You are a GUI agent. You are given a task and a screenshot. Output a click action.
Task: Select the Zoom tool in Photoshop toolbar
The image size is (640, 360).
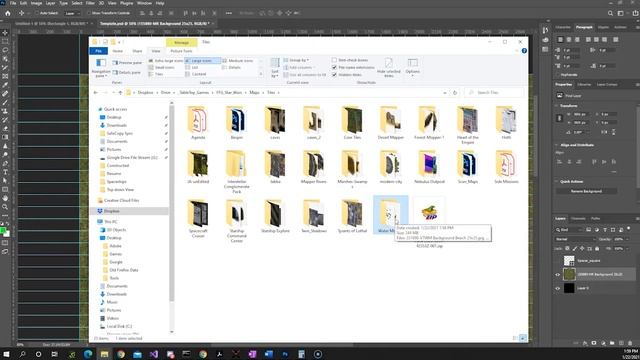point(5,207)
